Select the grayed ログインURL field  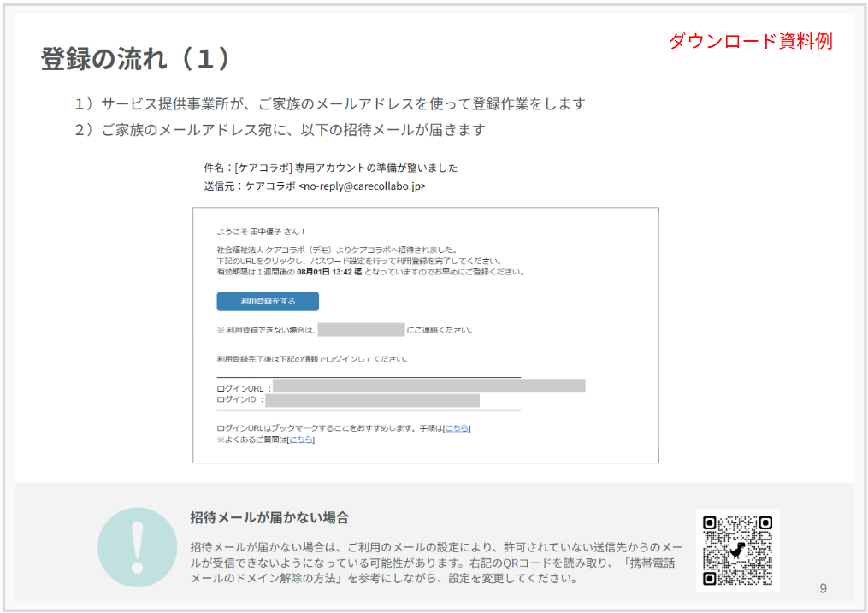point(429,386)
